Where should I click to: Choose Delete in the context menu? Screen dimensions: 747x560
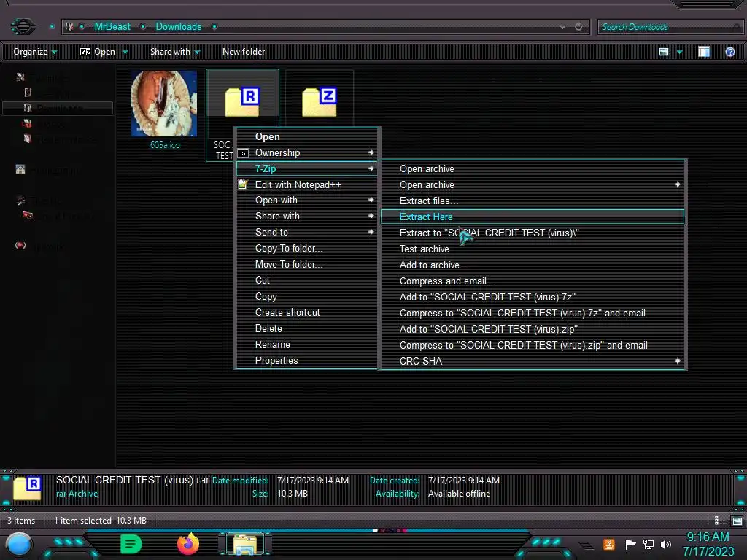[307, 329]
